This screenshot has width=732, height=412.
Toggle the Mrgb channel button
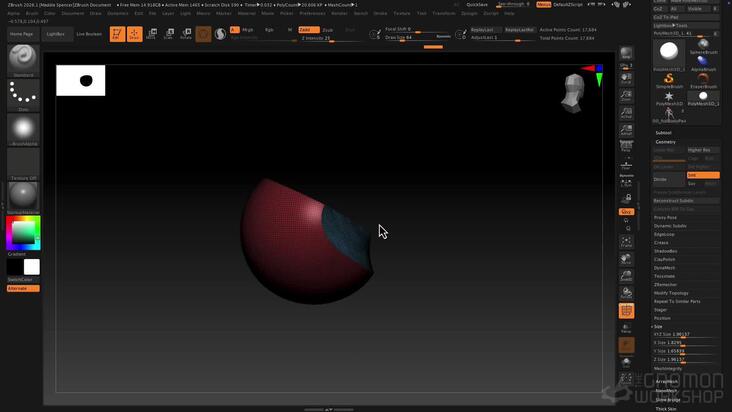pos(247,30)
